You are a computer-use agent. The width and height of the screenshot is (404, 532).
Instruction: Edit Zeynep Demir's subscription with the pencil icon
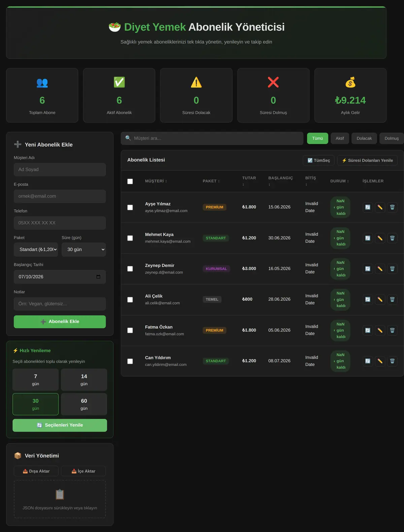(x=380, y=269)
